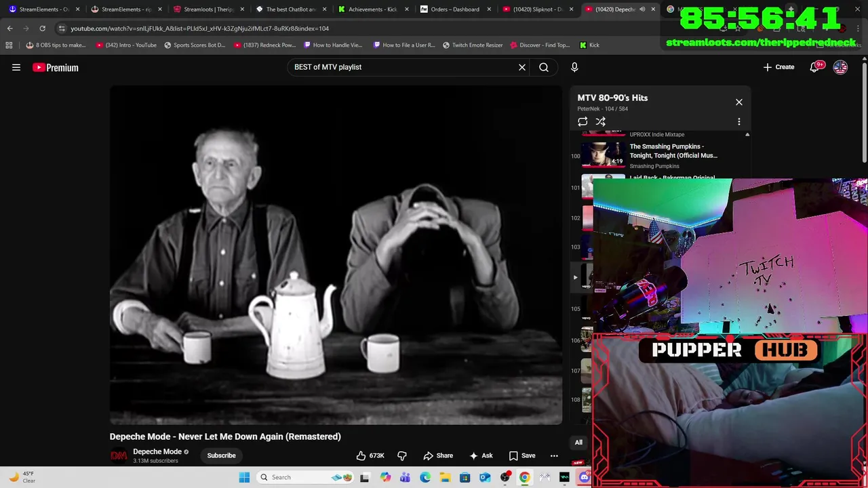Viewport: 868px width, 488px height.
Task: Mute audio on Depeche Mode tab
Action: point(642,9)
